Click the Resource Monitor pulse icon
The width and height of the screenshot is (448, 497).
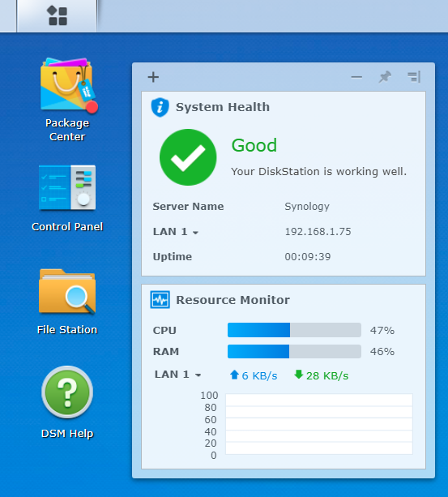point(160,299)
